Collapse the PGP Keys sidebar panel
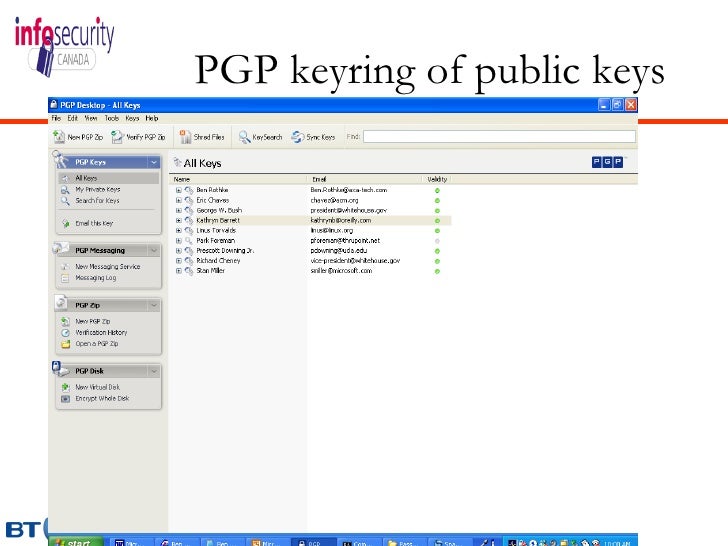The image size is (728, 546). pos(154,162)
